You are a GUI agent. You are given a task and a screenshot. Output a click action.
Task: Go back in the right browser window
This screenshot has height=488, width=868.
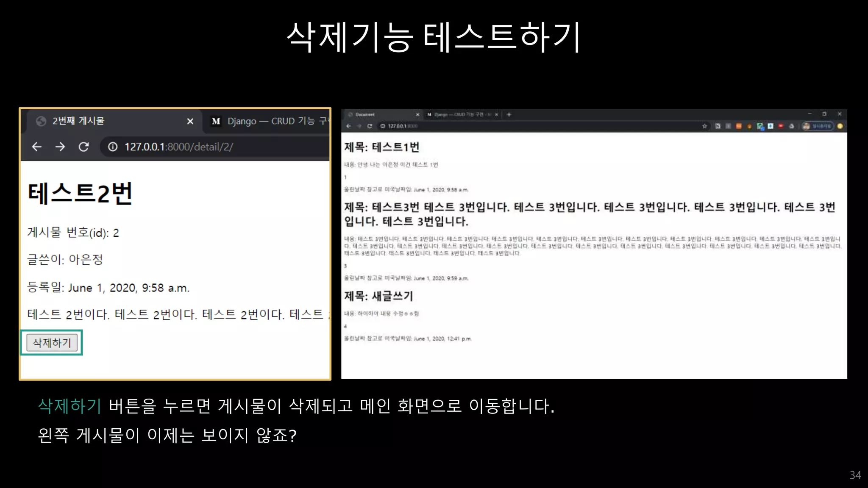tap(348, 126)
